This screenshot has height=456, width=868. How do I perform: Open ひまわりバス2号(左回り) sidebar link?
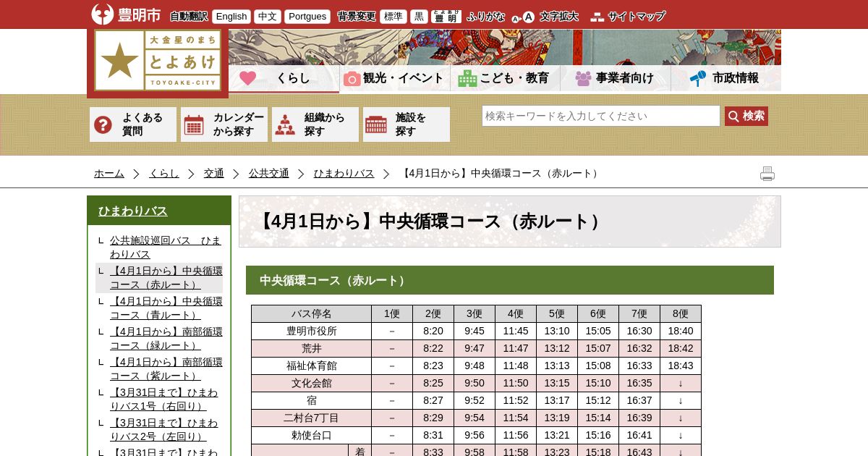click(164, 430)
